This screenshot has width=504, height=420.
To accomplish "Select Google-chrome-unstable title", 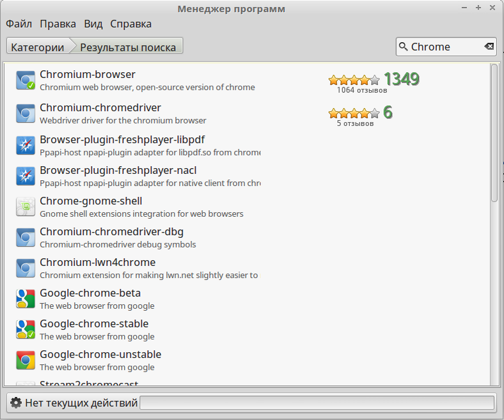I will (100, 354).
